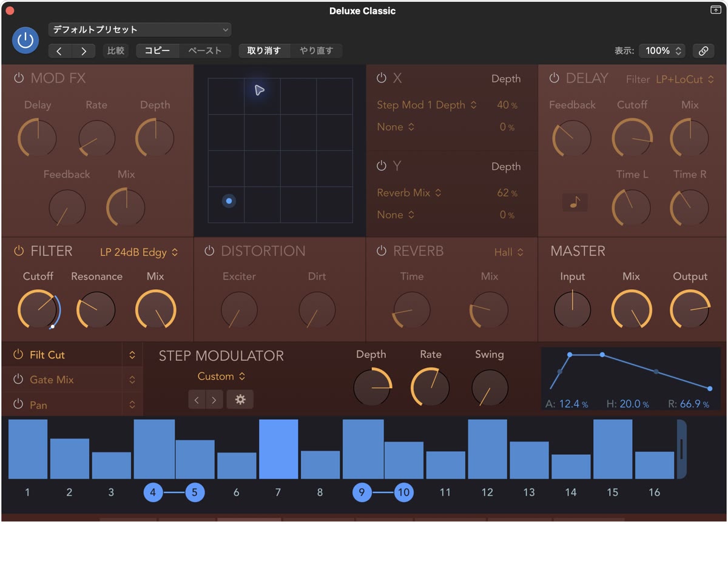This screenshot has height=564, width=728.
Task: Click the 比較 compare button
Action: (x=115, y=51)
